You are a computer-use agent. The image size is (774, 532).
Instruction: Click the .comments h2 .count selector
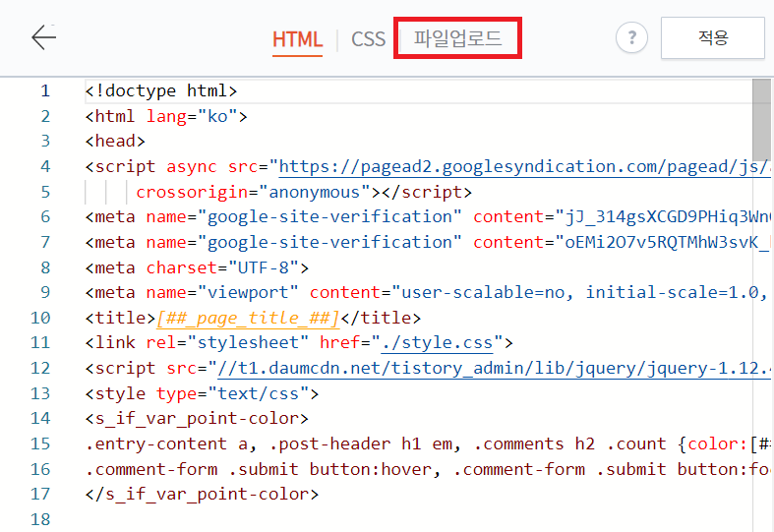click(x=569, y=444)
